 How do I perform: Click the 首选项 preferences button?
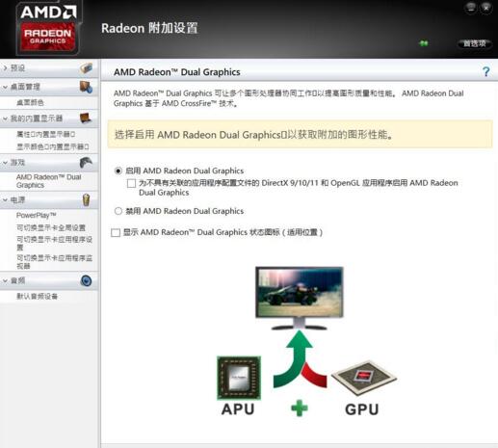(x=475, y=43)
